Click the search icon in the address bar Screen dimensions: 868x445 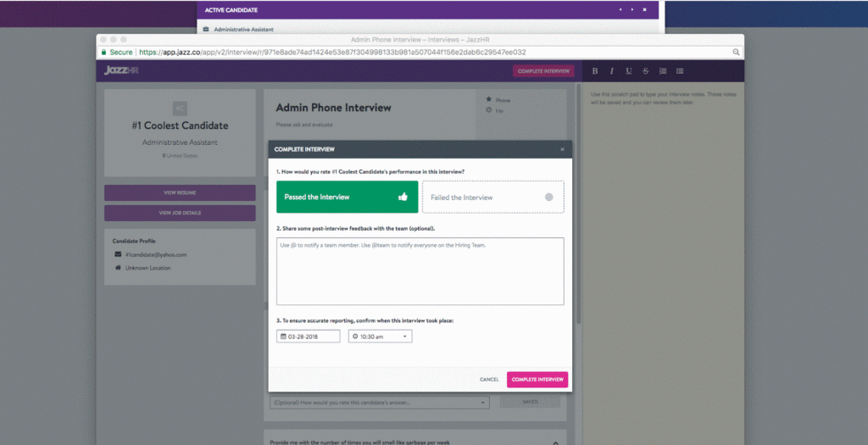(736, 52)
